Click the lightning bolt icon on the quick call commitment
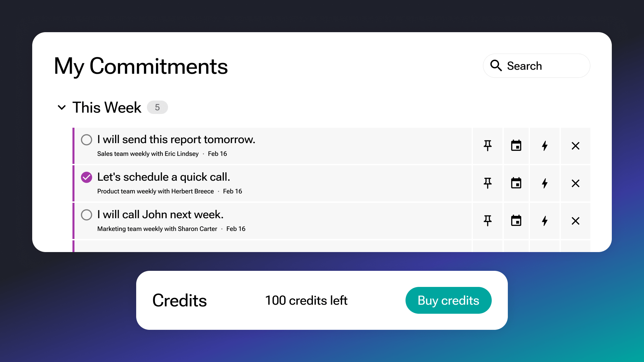The image size is (644, 362). point(545,183)
